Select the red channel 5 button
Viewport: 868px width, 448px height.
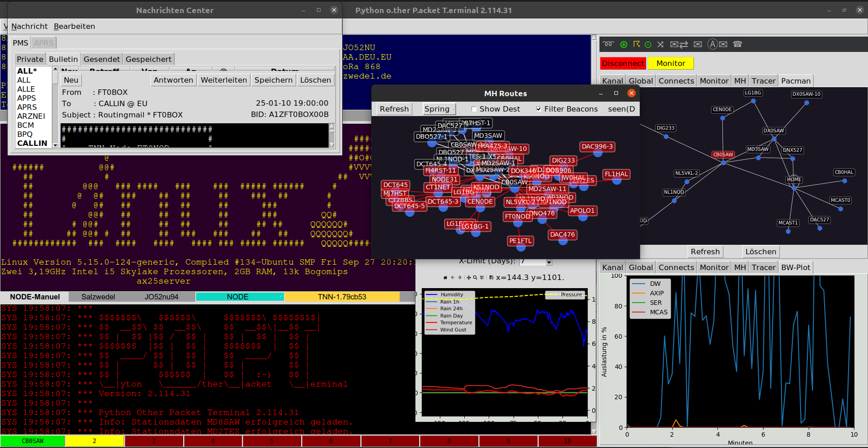(x=272, y=441)
